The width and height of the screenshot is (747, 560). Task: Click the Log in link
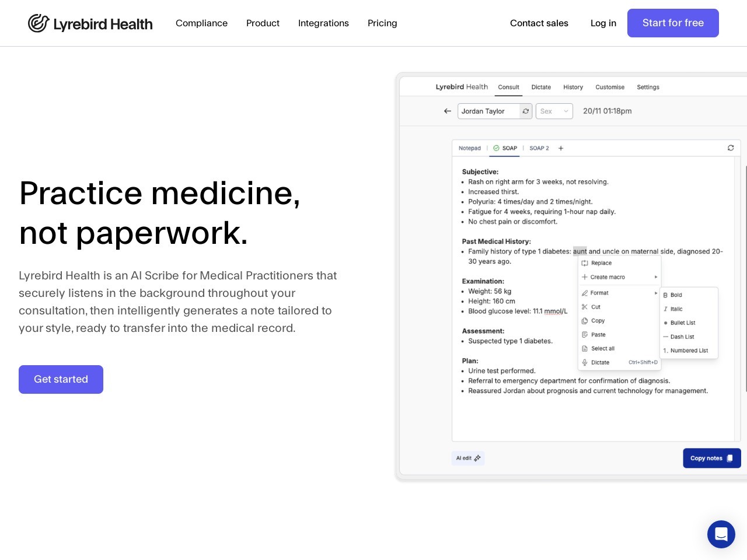(x=603, y=23)
